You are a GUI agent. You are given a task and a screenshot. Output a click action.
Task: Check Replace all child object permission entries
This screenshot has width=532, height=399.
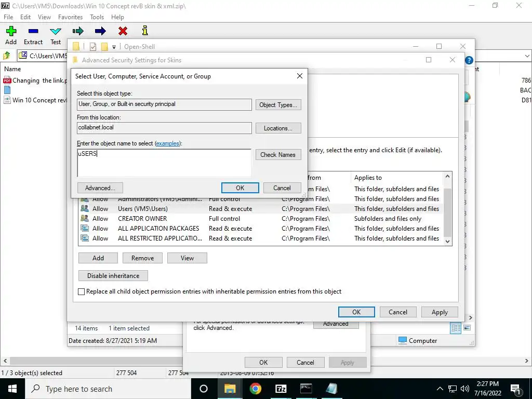(81, 291)
